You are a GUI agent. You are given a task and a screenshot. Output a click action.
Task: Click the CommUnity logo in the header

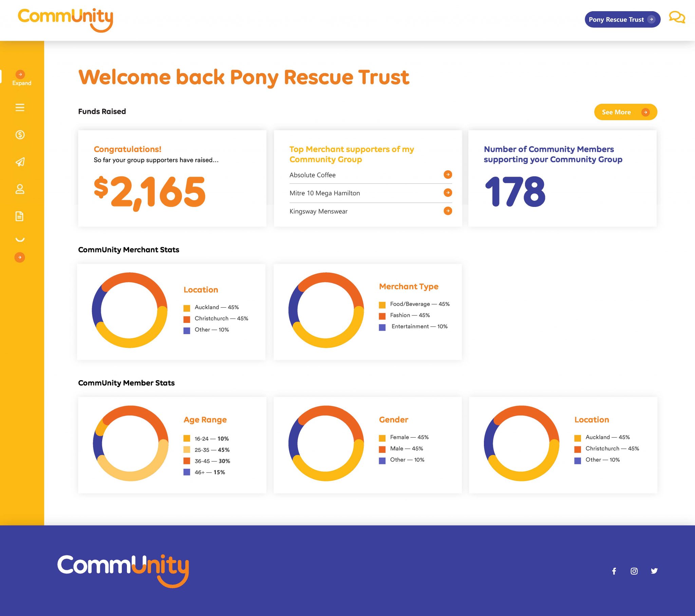(x=65, y=20)
